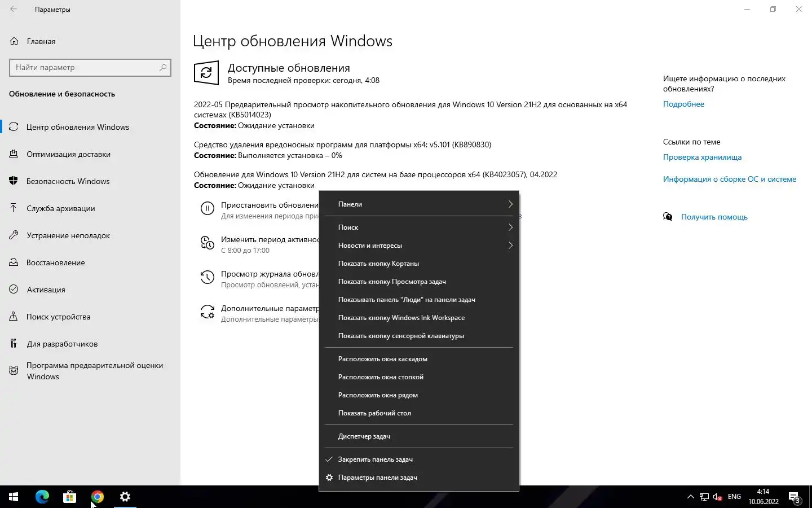Expand the Поиск submenu

(419, 227)
